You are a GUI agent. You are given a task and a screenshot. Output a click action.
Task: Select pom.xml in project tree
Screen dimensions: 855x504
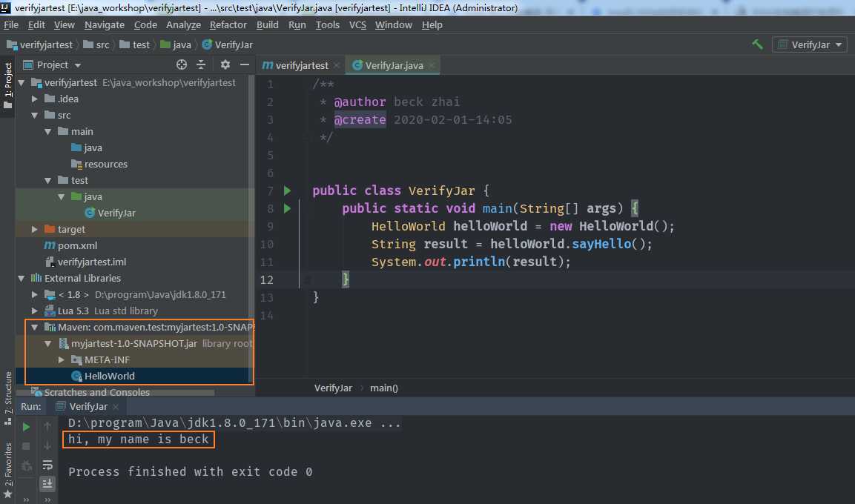coord(71,246)
